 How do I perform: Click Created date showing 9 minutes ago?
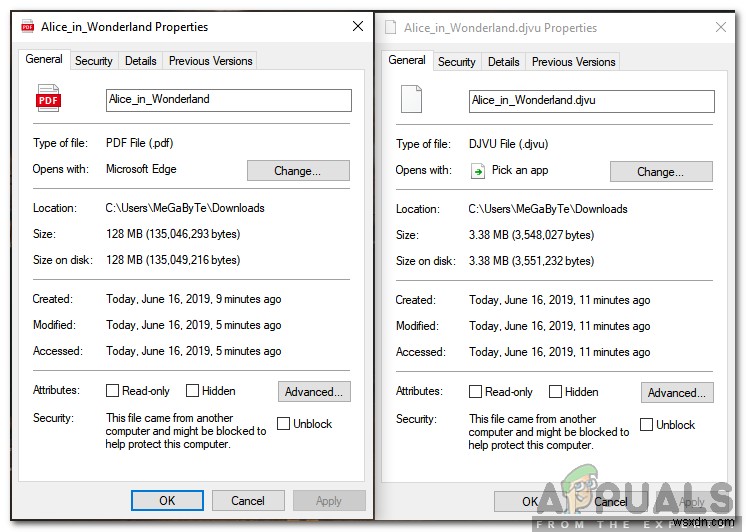pos(194,299)
